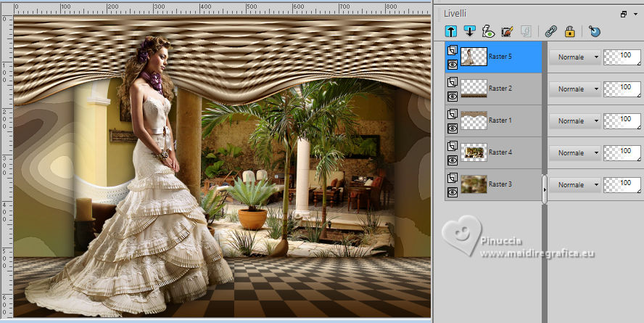This screenshot has width=644, height=323.
Task: Click the padlock lock transparency icon
Action: point(570,31)
